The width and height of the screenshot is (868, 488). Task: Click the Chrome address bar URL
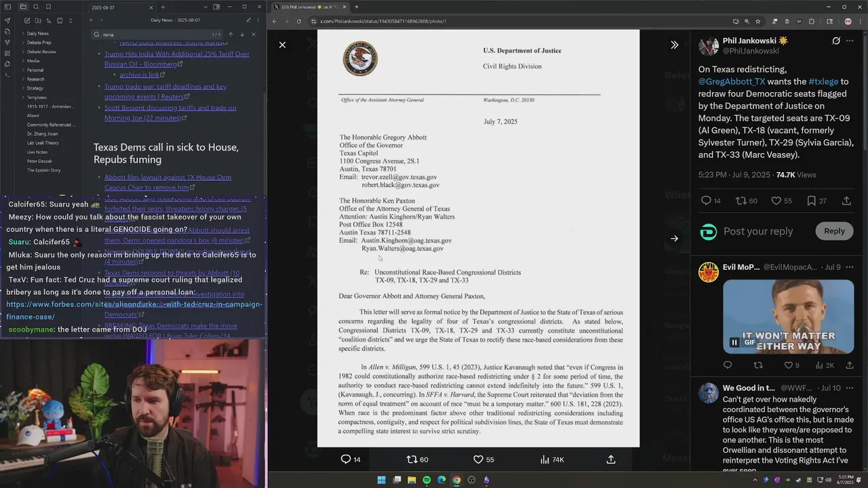click(x=383, y=21)
